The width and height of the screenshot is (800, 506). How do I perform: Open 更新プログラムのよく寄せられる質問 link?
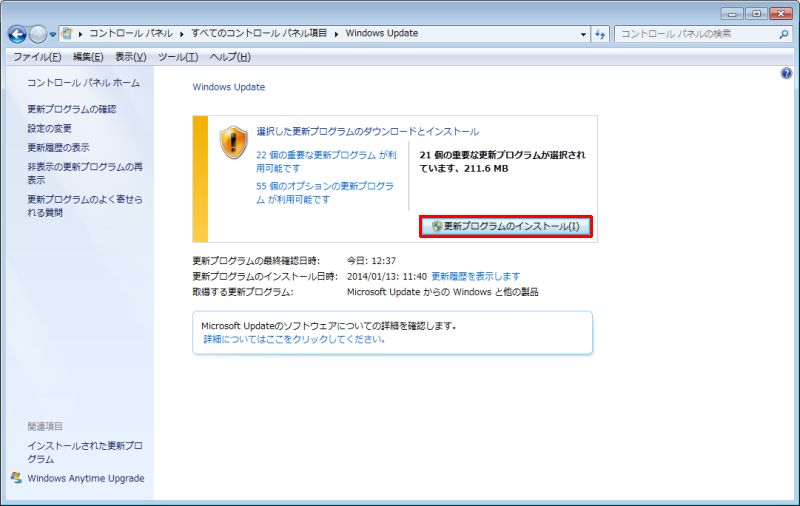85,206
